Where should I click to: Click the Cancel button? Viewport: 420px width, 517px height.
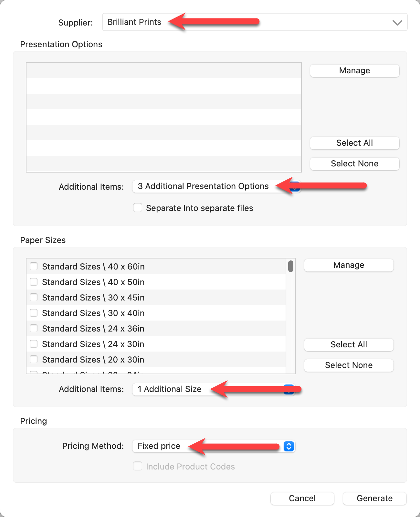pyautogui.click(x=302, y=498)
